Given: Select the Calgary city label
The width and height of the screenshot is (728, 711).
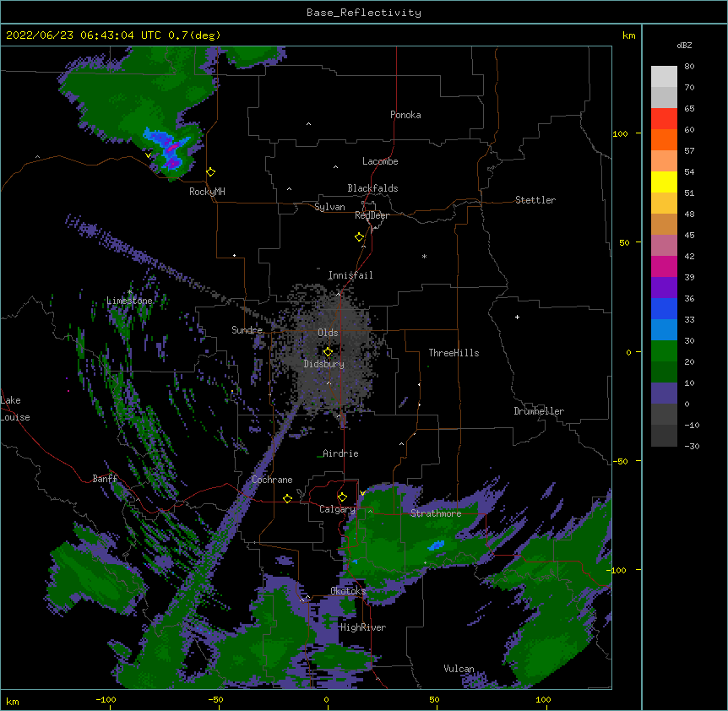Looking at the screenshot, I should (x=337, y=509).
